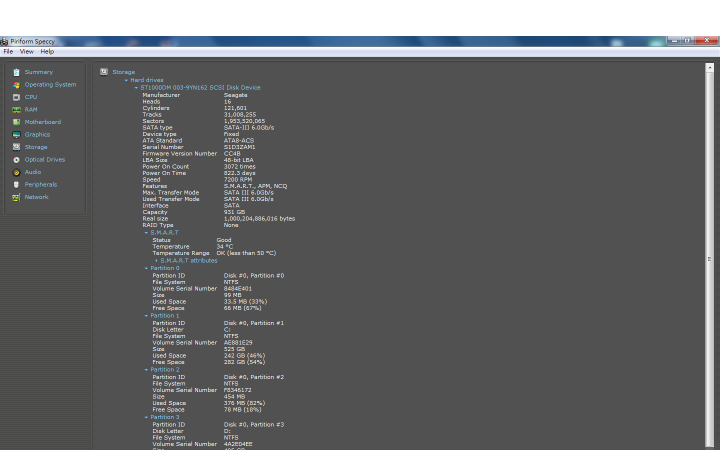Click the Capacity value 931 GB

(x=234, y=212)
